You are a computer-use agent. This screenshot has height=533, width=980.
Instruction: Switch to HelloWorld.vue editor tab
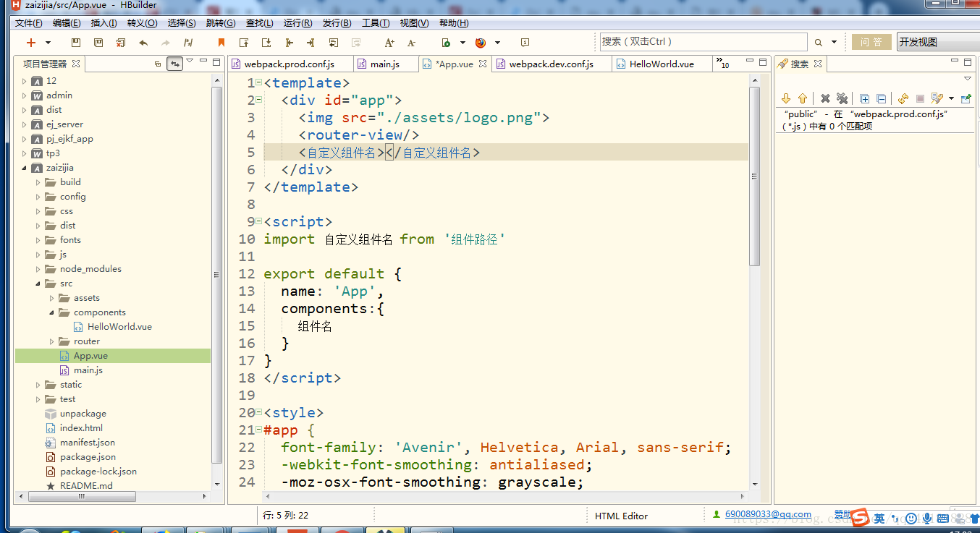pos(662,64)
